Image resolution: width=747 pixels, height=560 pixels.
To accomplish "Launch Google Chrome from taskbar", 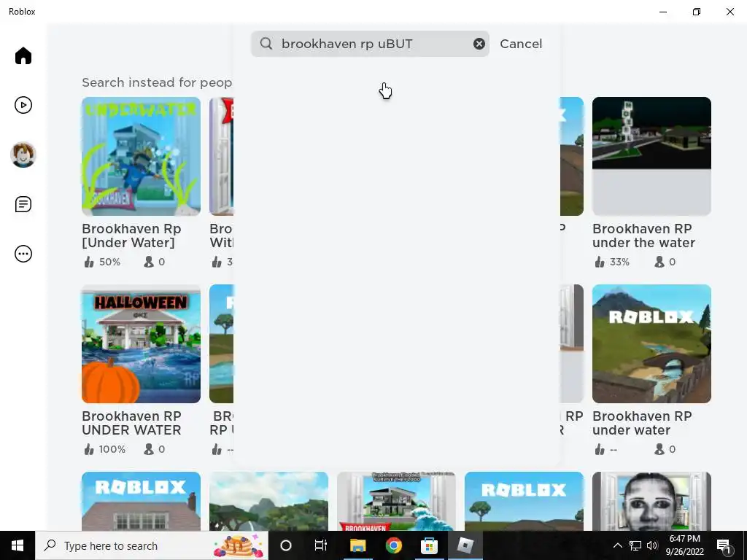I will click(x=393, y=545).
